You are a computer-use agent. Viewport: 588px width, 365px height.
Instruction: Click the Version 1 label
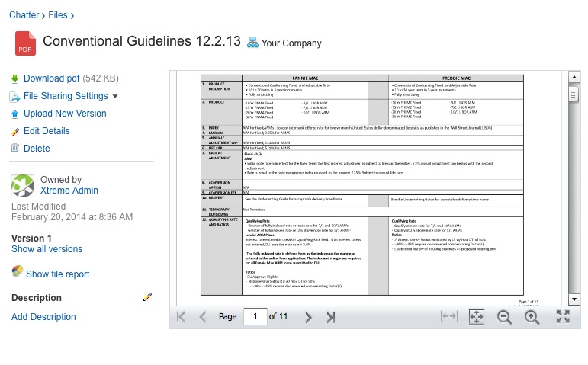[x=31, y=239]
